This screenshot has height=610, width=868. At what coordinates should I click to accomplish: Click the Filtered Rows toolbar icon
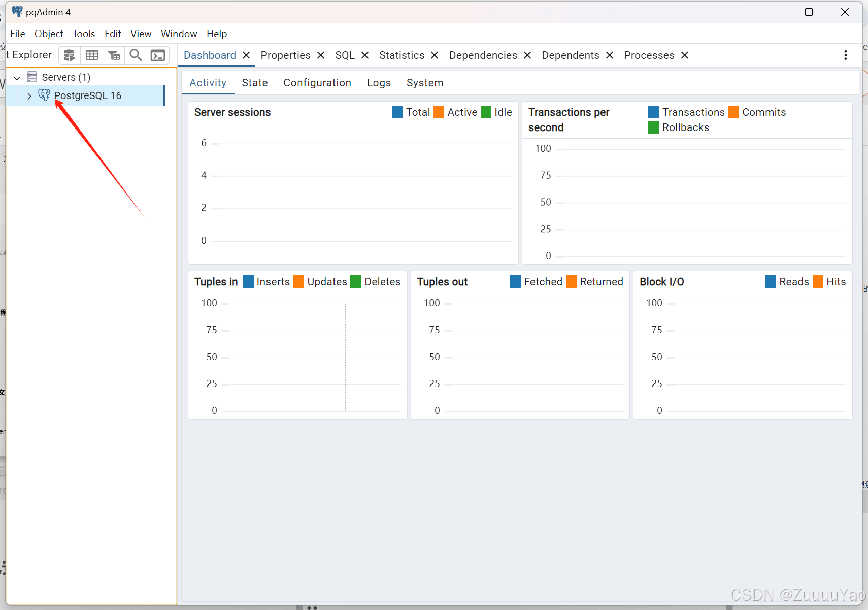tap(114, 55)
